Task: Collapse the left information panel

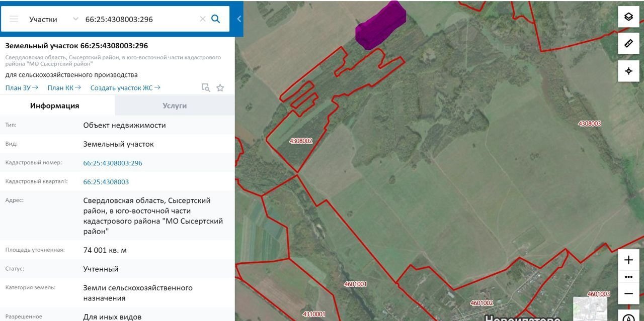Action: pos(239,19)
